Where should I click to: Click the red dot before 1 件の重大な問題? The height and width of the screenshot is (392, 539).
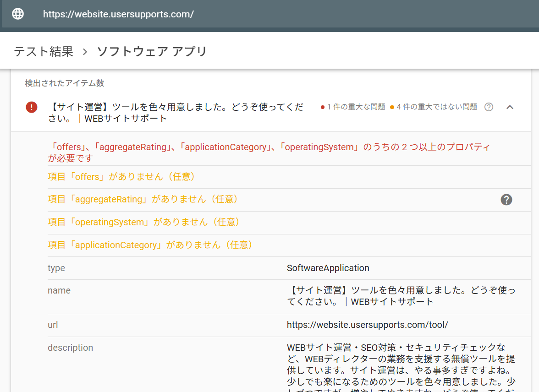click(x=323, y=107)
